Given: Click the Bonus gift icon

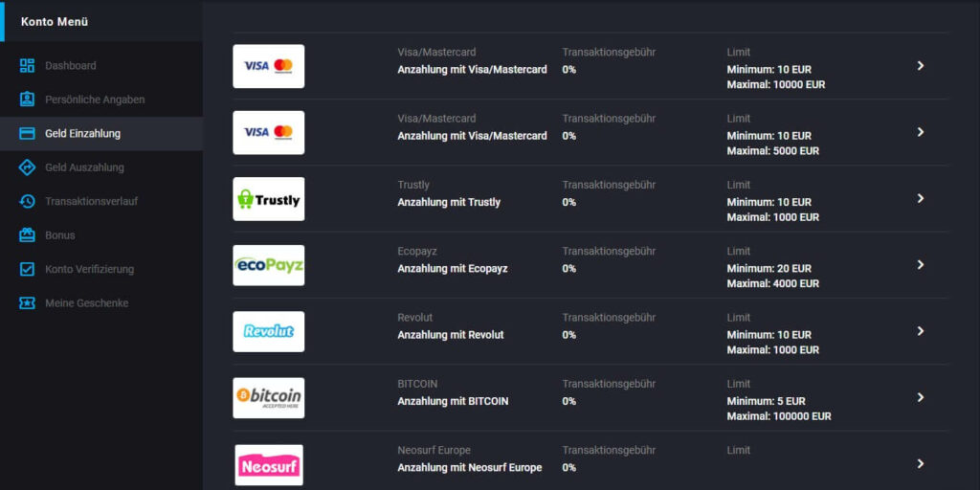Looking at the screenshot, I should pyautogui.click(x=27, y=235).
